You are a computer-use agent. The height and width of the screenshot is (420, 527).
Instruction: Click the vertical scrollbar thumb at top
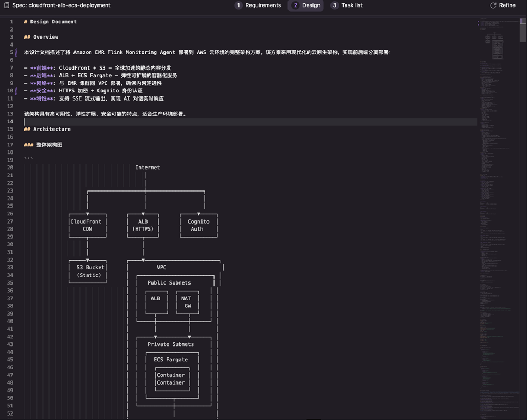tap(523, 29)
